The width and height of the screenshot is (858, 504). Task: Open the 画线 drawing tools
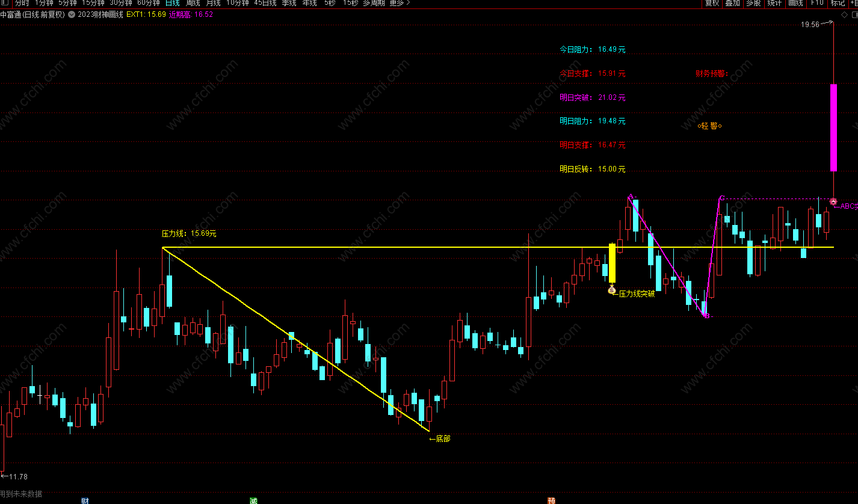[795, 3]
